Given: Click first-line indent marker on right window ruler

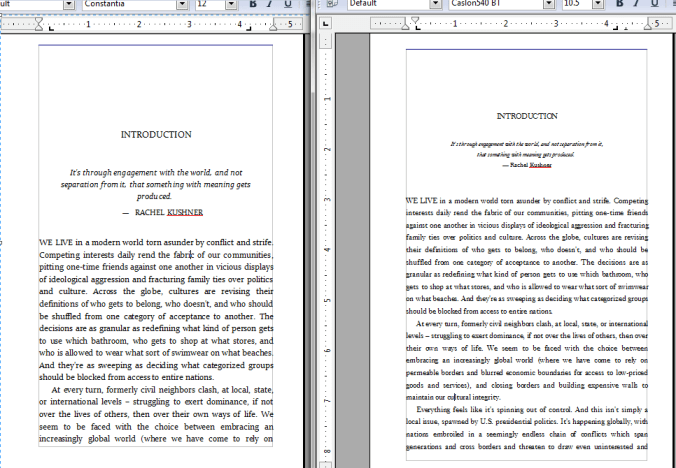Looking at the screenshot, I should tap(416, 20).
